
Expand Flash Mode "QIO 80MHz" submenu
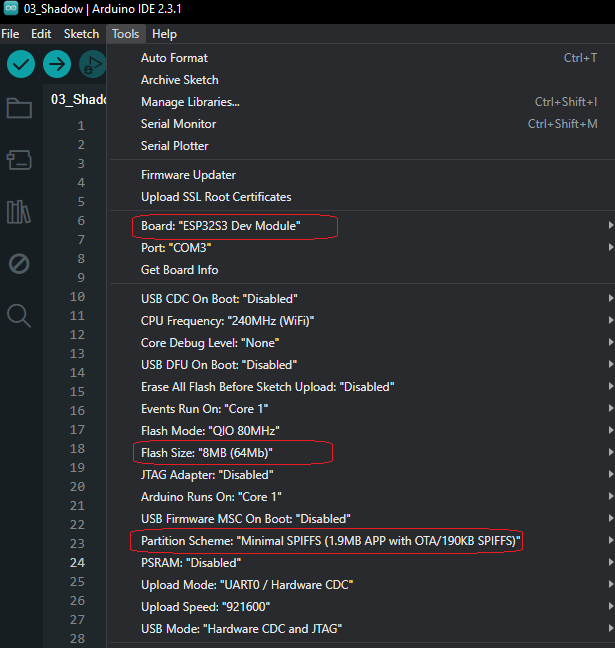point(362,431)
